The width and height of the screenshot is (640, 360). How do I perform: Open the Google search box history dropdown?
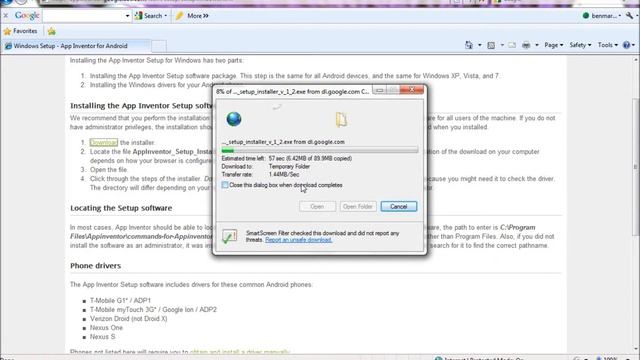127,16
